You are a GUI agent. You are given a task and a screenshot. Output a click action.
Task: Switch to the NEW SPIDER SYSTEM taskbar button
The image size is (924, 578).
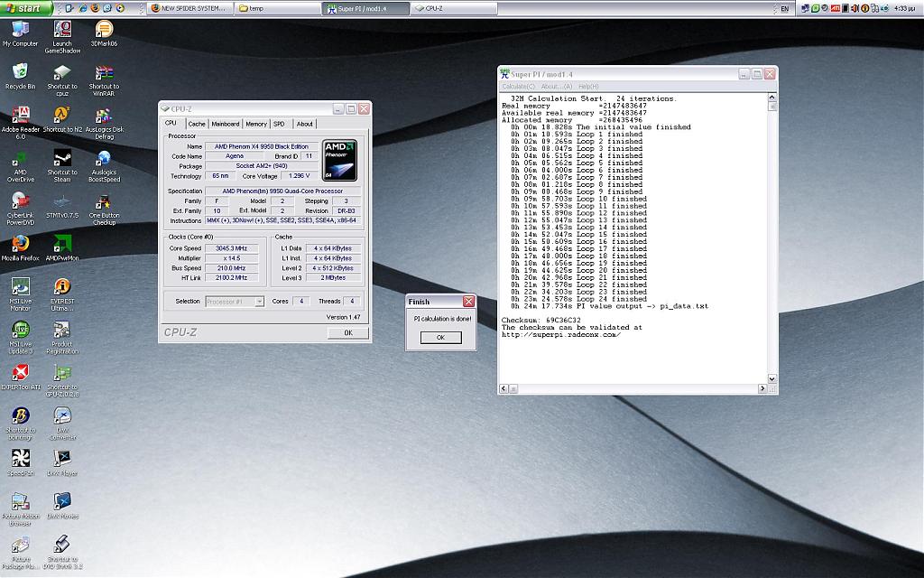point(189,8)
